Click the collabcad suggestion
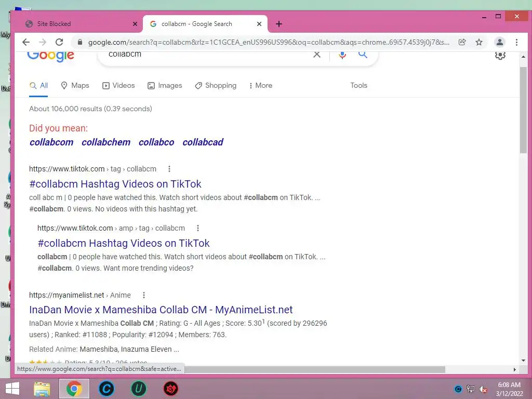Screen dimensions: 532x399 click(203, 142)
